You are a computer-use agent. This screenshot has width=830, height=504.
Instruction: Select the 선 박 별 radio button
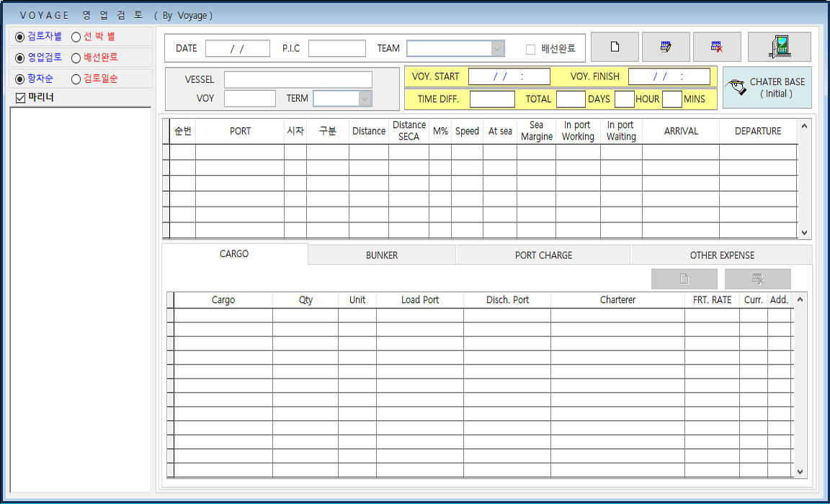(76, 37)
